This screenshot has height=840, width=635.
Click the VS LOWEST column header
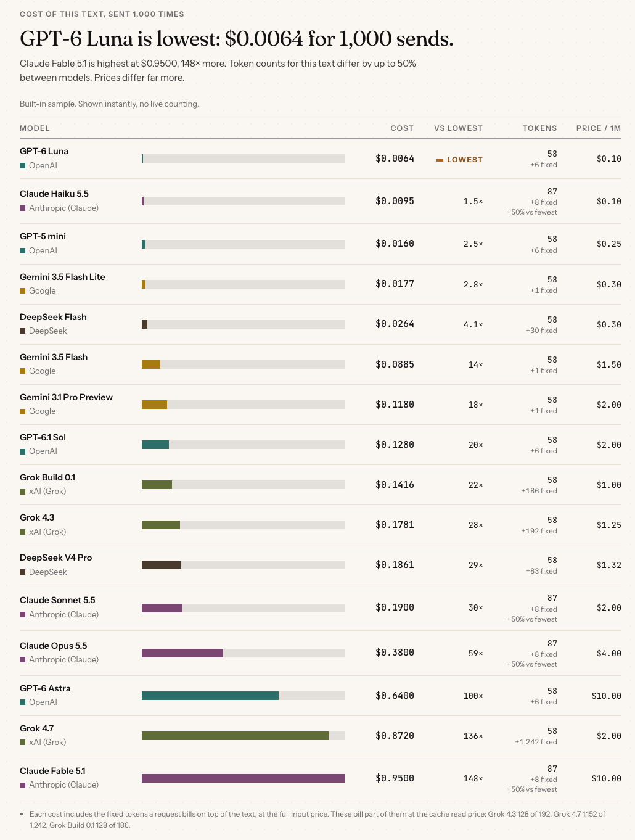click(x=458, y=128)
